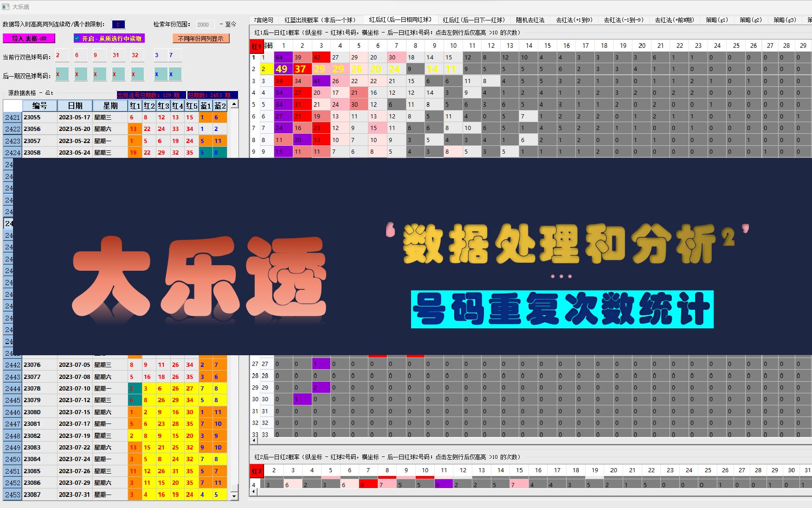Click the red 红2 corner cell of lower grid
Image resolution: width=812 pixels, height=508 pixels.
coord(257,471)
